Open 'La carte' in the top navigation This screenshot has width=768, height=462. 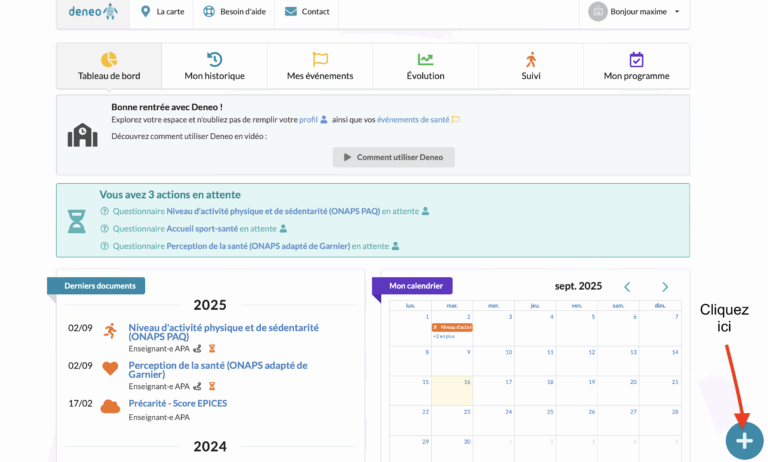[162, 11]
